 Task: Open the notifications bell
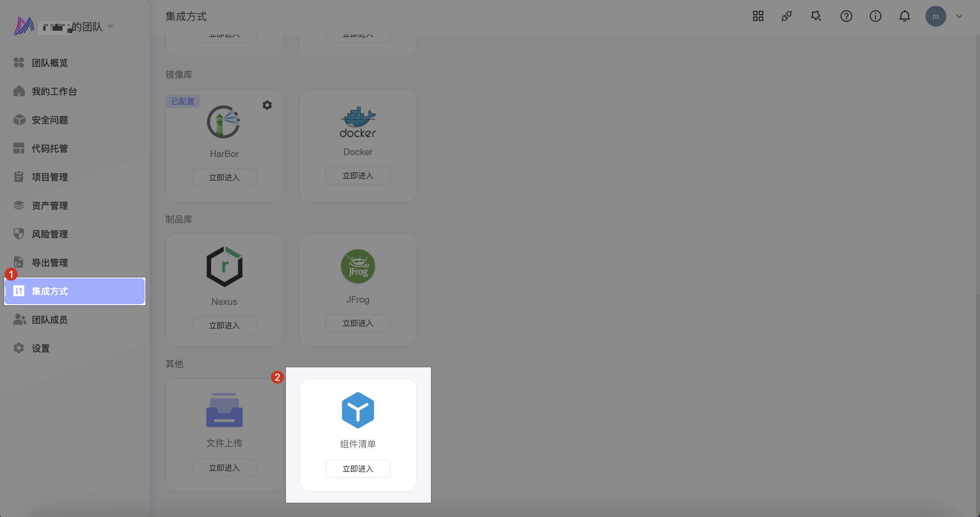(905, 16)
